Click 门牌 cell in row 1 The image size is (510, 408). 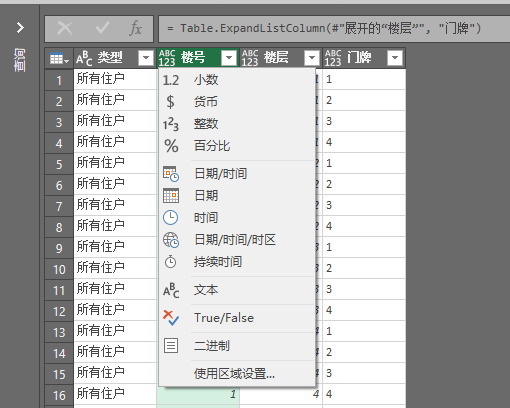click(364, 80)
